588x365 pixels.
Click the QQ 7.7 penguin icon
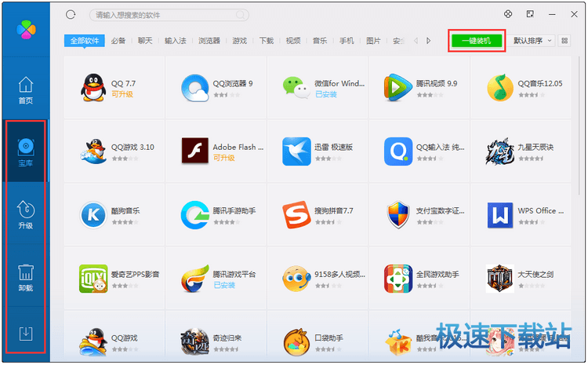(93, 87)
